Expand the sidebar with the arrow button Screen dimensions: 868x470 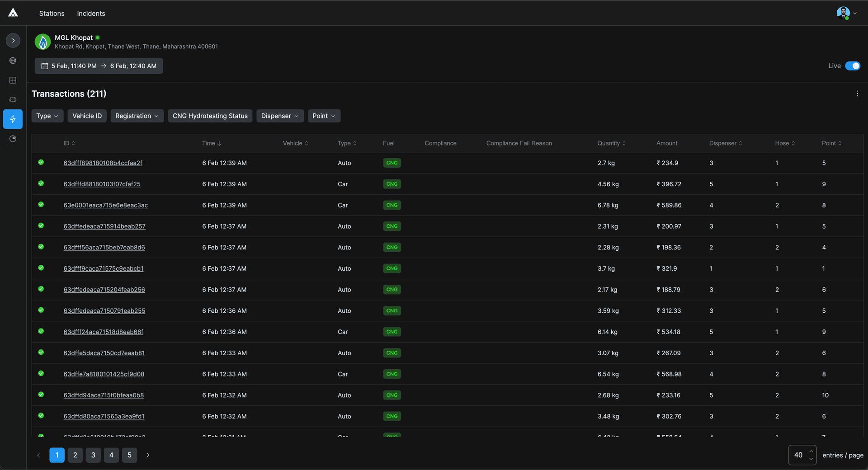[13, 41]
